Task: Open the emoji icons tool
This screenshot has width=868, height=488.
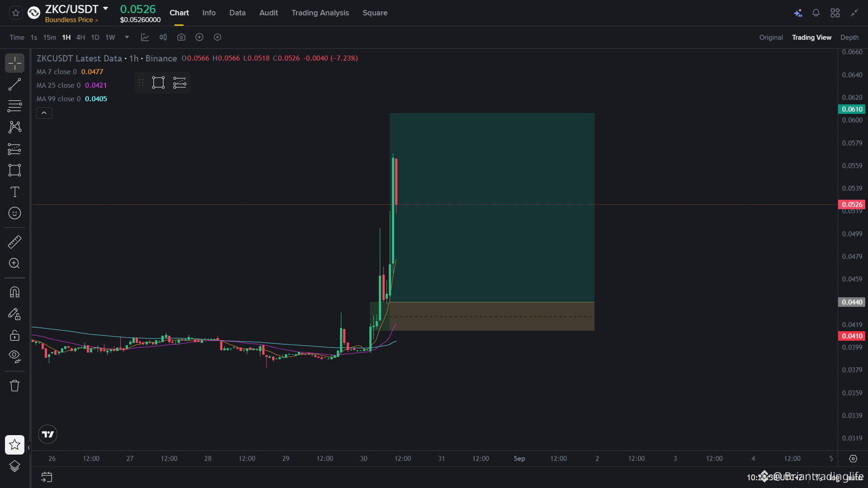Action: (14, 213)
